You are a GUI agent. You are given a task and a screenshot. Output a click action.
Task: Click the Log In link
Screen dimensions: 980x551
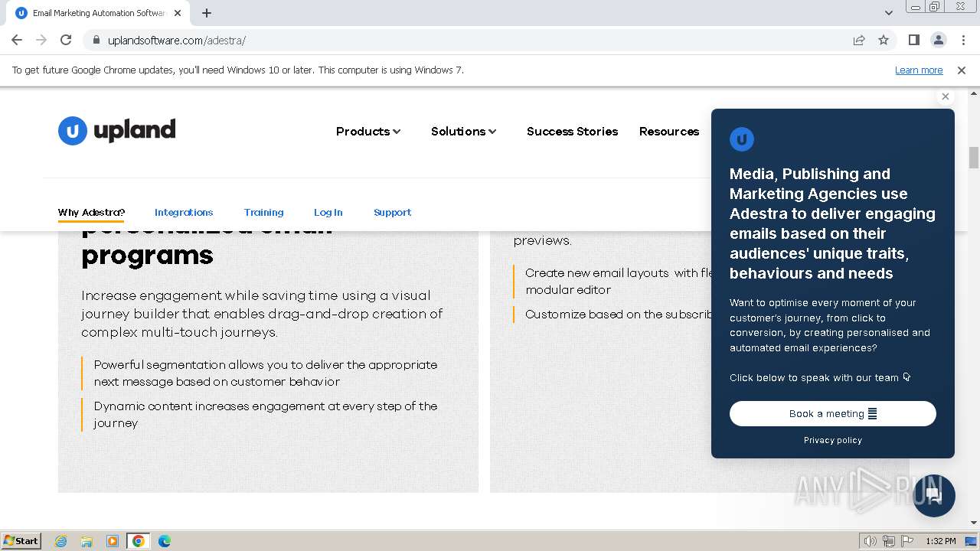(x=328, y=213)
